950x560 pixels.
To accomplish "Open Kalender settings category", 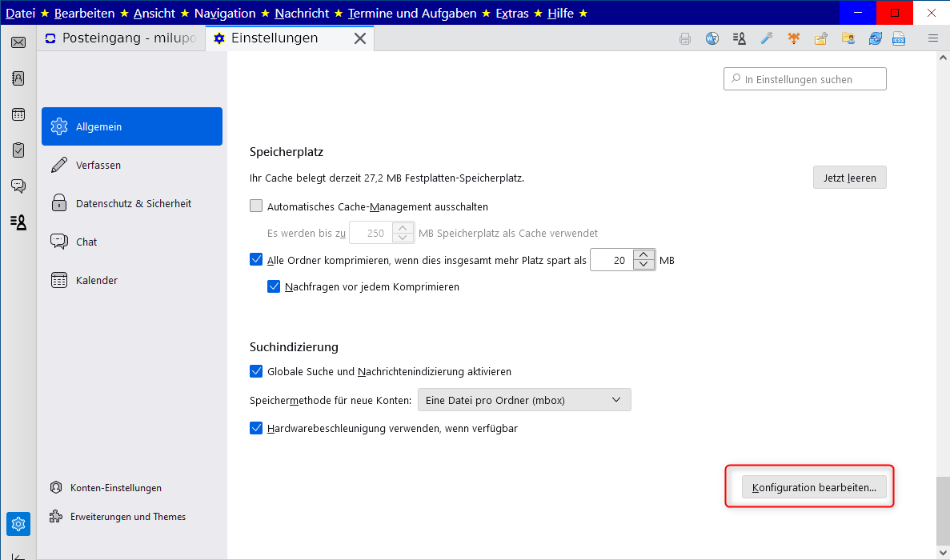I will point(132,280).
